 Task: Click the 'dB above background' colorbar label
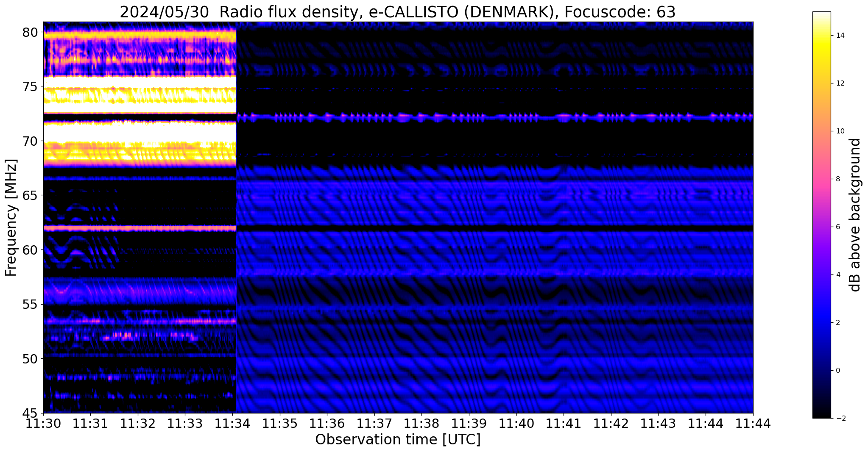click(x=855, y=215)
